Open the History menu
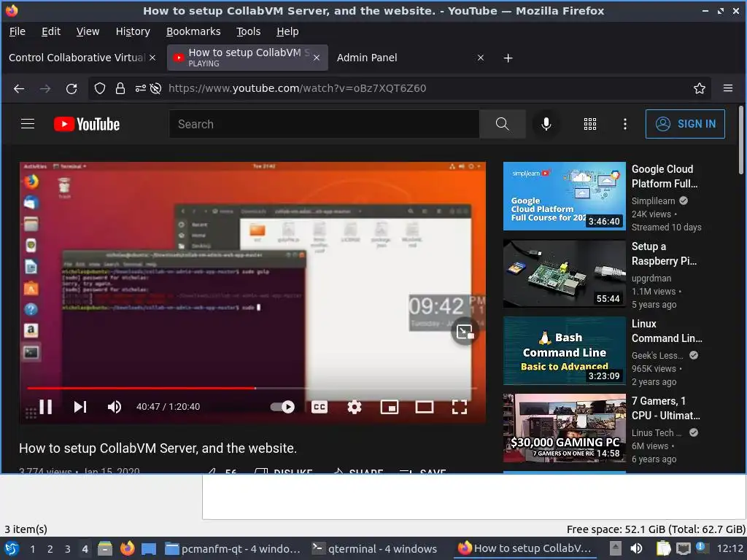The height and width of the screenshot is (560, 747). (x=133, y=31)
